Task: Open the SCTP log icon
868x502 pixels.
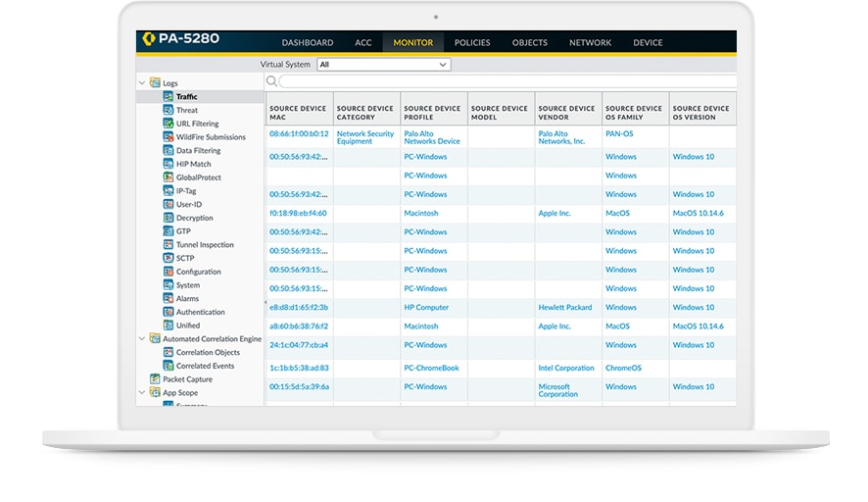Action: pyautogui.click(x=169, y=258)
